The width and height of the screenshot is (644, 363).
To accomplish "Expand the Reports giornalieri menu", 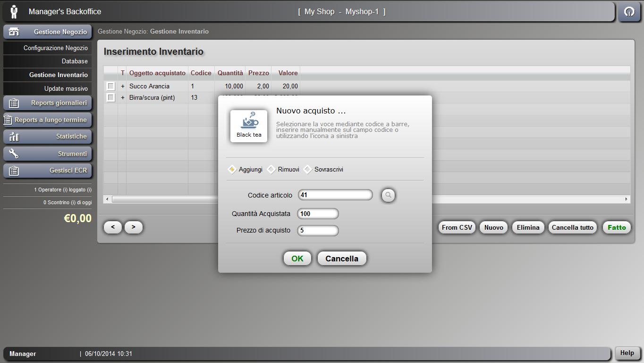I will tap(47, 103).
